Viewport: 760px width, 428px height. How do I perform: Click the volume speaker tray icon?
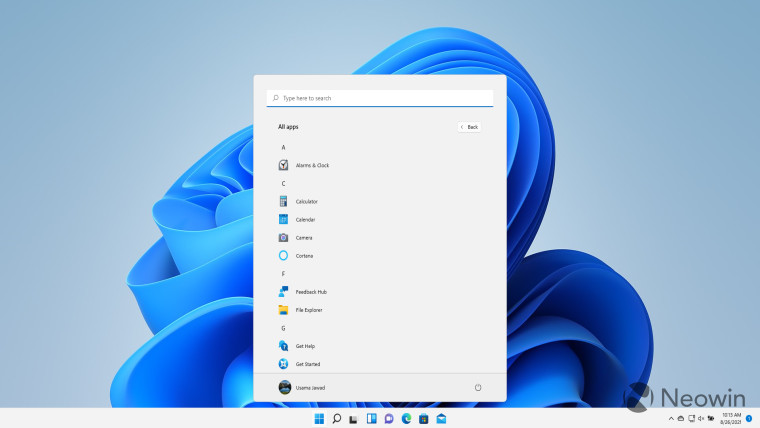point(701,419)
